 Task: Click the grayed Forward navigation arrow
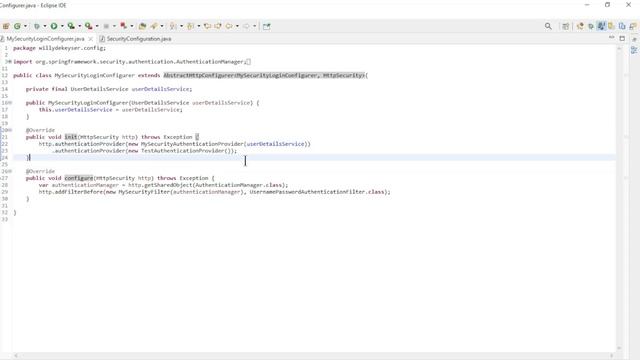point(246,26)
